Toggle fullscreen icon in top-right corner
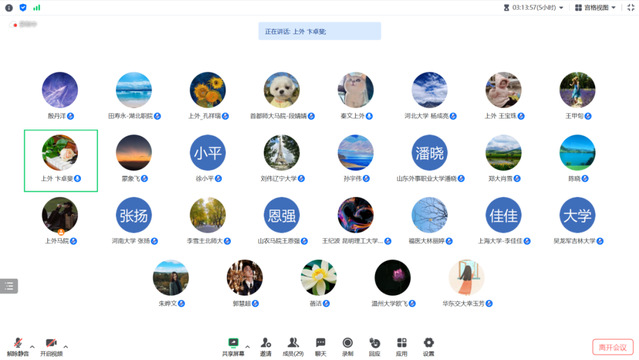The image size is (639, 360). 631,8
